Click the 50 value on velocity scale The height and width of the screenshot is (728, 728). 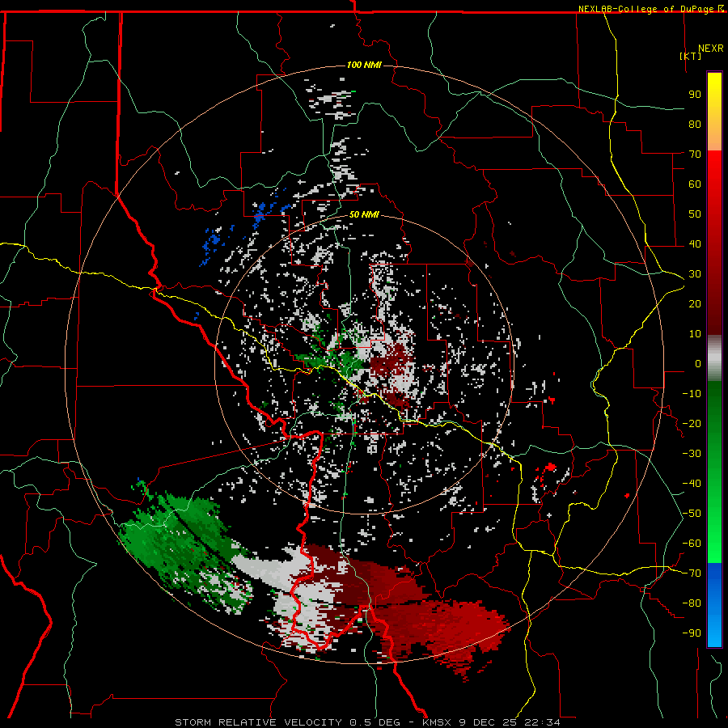point(695,214)
